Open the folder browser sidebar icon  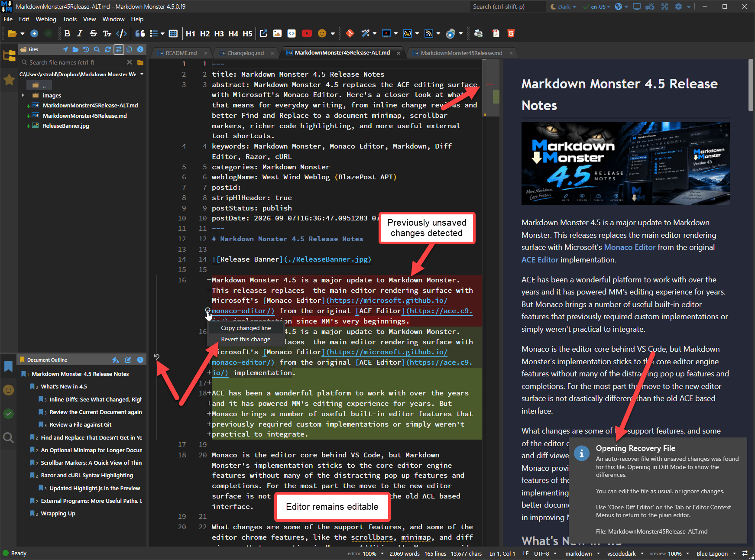9,56
